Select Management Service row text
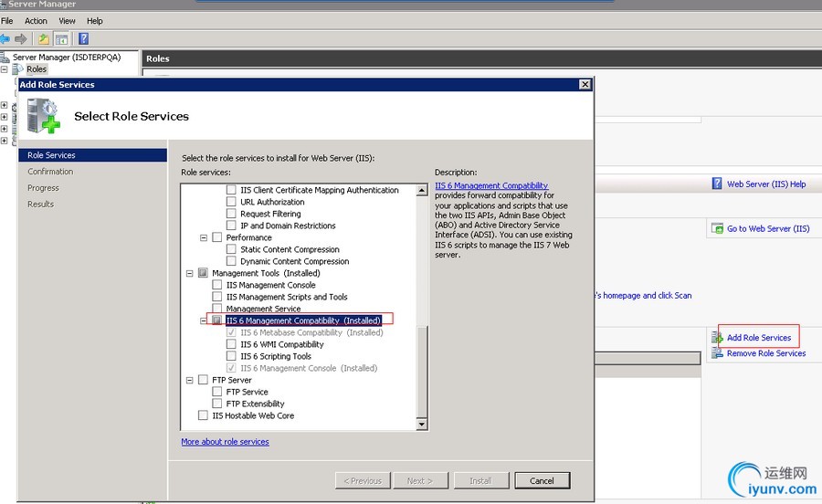 pyautogui.click(x=263, y=309)
